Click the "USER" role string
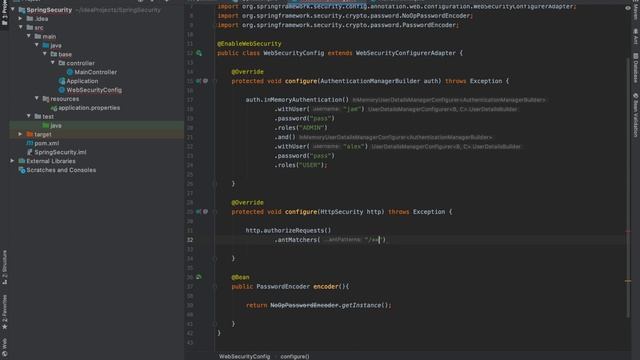This screenshot has height=360, width=640. (310, 165)
